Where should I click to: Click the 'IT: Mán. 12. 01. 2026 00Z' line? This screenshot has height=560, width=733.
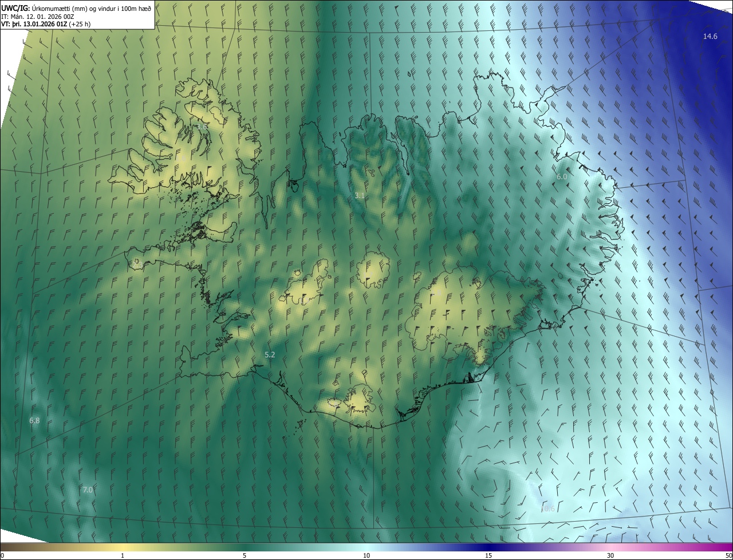pyautogui.click(x=37, y=17)
